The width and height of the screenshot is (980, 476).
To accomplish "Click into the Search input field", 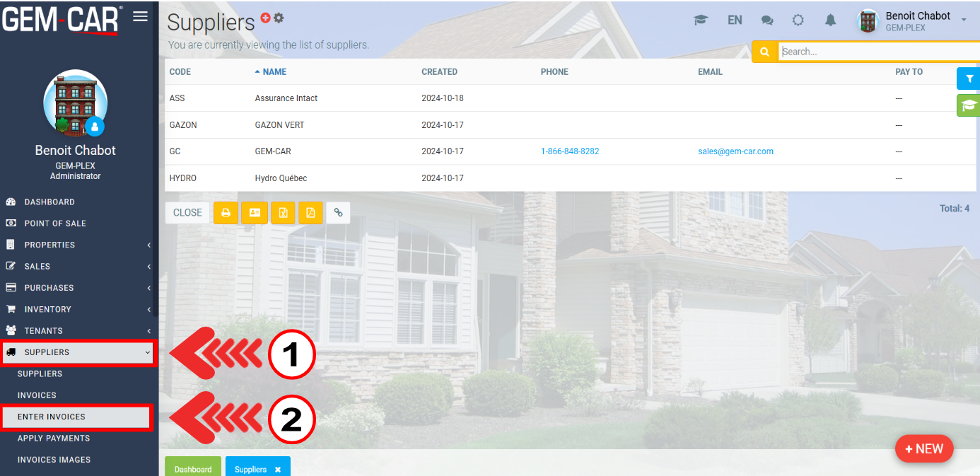I will click(877, 52).
